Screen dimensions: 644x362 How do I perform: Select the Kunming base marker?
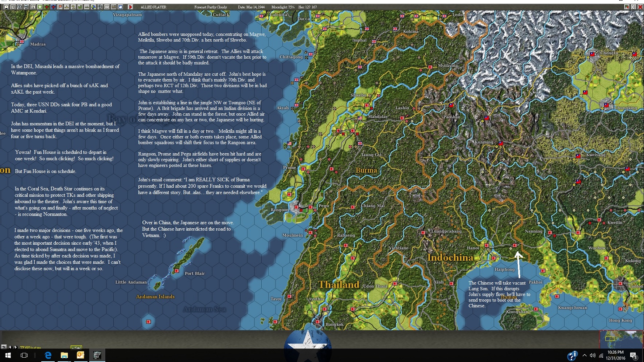(x=500, y=143)
